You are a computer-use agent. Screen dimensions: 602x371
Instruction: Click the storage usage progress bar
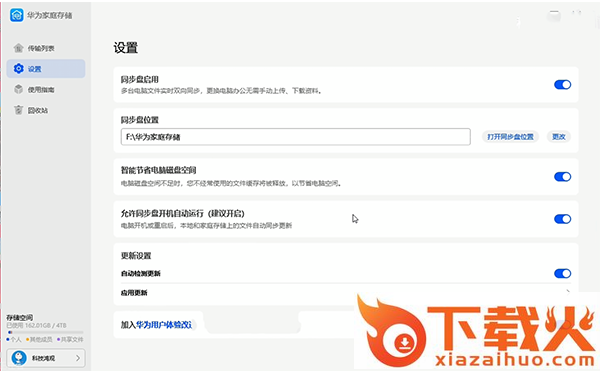pyautogui.click(x=45, y=333)
